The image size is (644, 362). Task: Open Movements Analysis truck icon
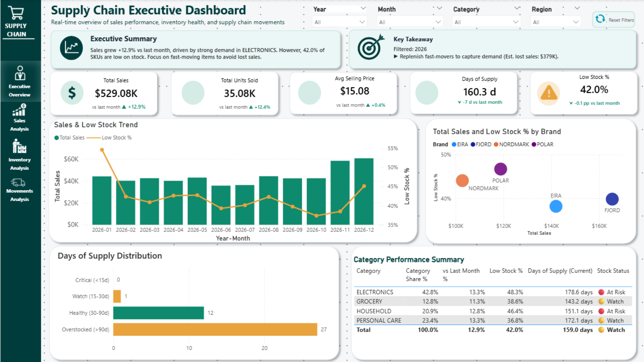point(18,182)
